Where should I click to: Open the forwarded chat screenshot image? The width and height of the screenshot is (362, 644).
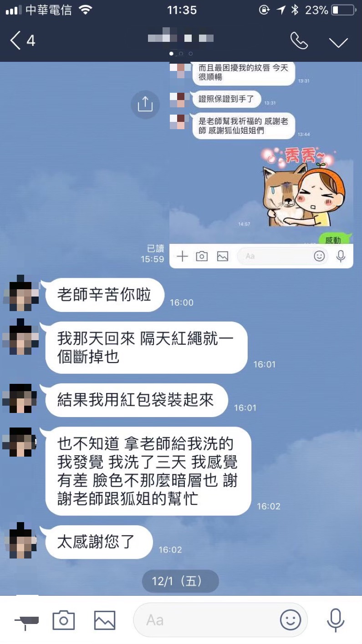[261, 166]
